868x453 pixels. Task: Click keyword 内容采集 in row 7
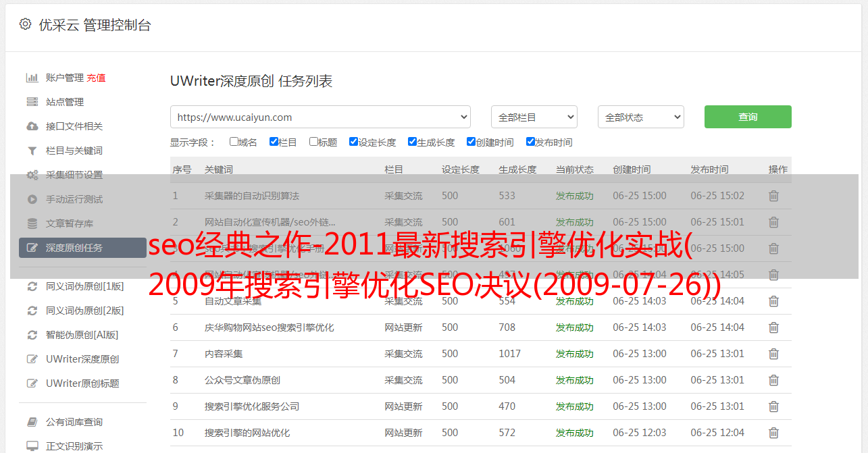click(x=224, y=354)
